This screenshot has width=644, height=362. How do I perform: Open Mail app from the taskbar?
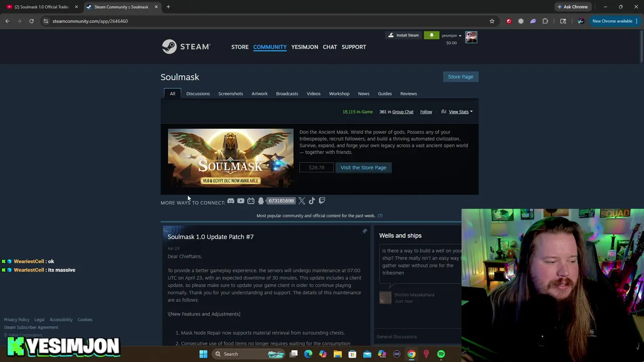pos(367,354)
